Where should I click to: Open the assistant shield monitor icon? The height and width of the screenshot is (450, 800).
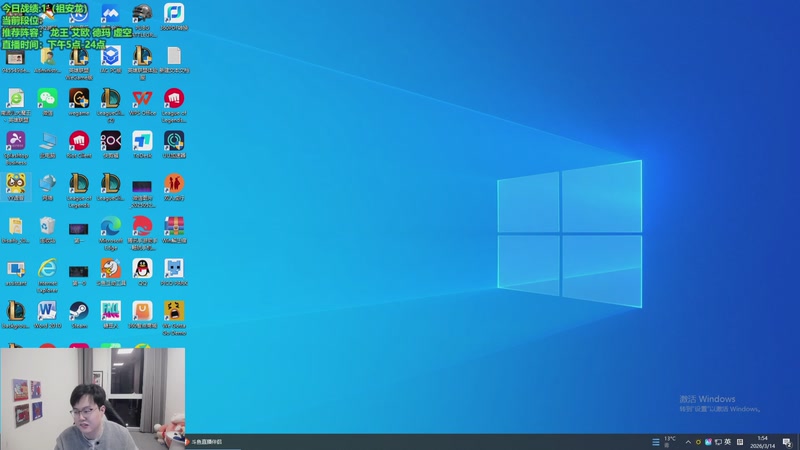click(16, 269)
